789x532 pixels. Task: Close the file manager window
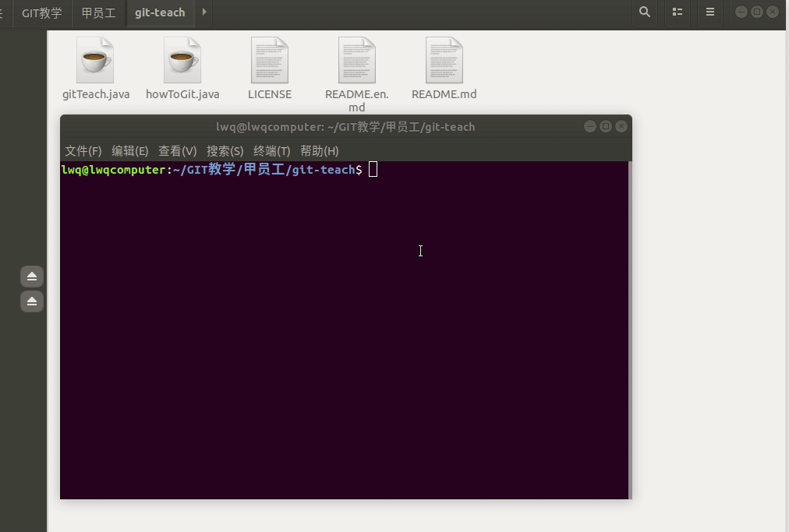tap(773, 12)
